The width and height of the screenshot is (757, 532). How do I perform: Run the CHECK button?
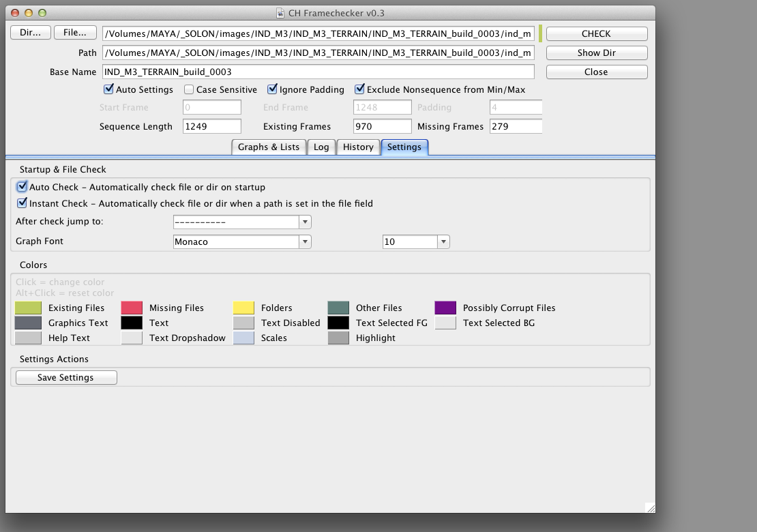[597, 34]
